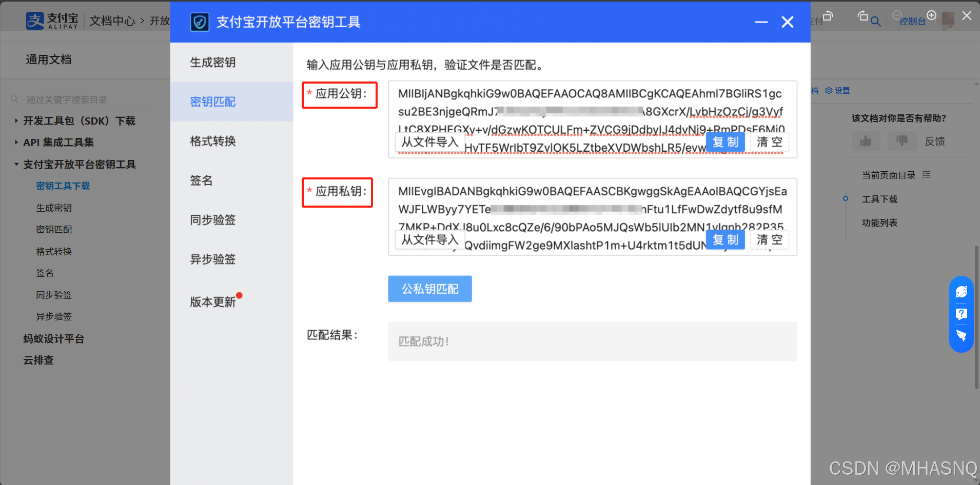Click the 通用文档 heading in sidebar
The image size is (980, 485).
[49, 59]
